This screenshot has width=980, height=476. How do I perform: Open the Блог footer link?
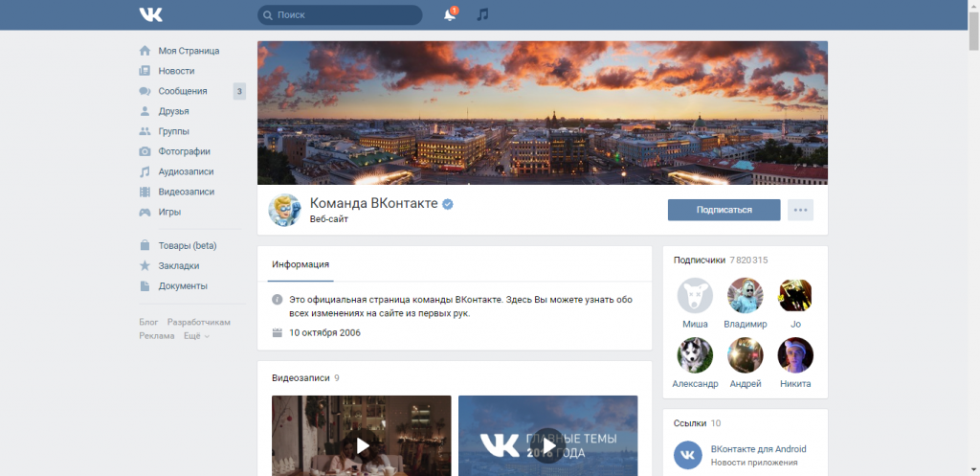coord(148,322)
